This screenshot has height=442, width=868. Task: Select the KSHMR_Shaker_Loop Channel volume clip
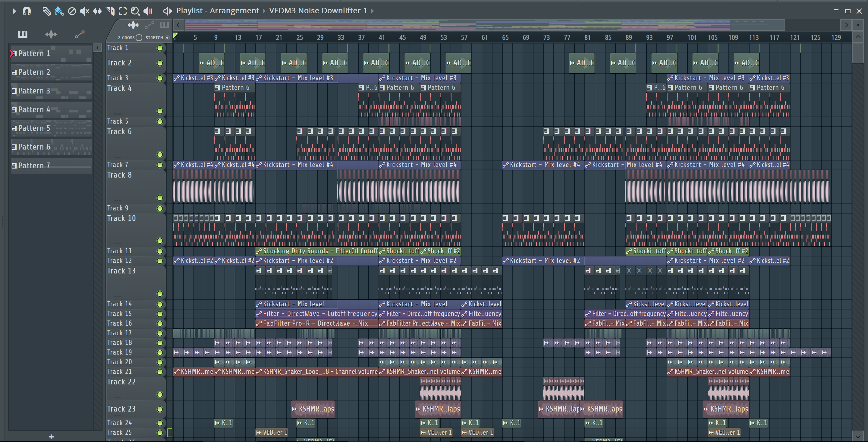(317, 371)
